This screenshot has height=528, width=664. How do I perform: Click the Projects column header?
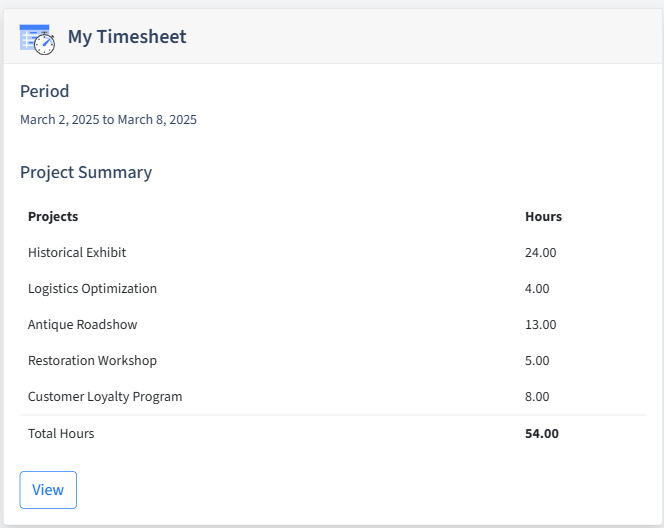pyautogui.click(x=53, y=216)
